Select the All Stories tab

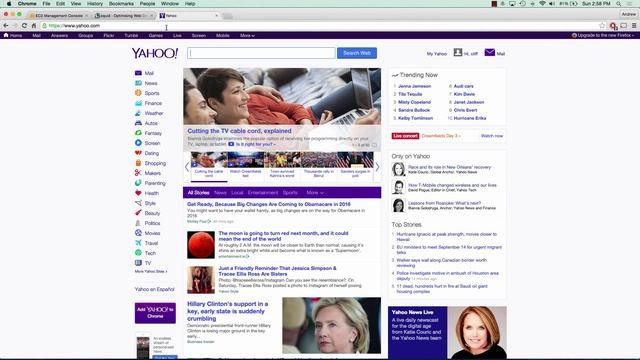198,193
